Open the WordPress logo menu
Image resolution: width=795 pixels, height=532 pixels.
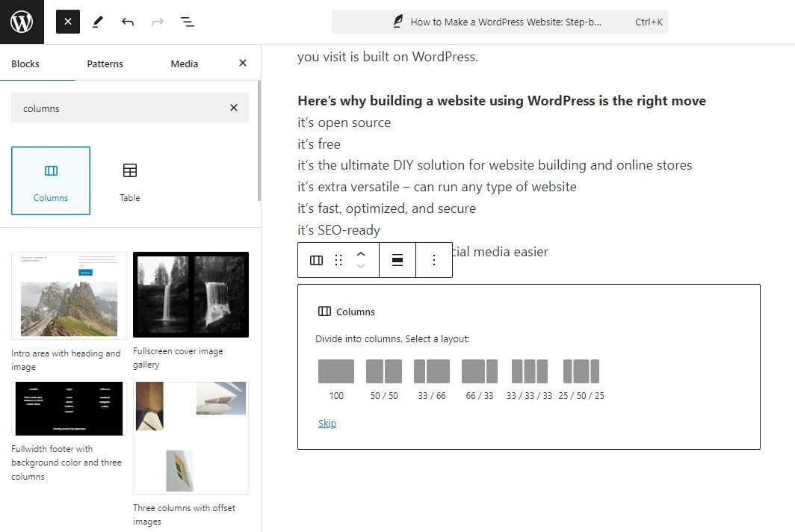point(22,22)
